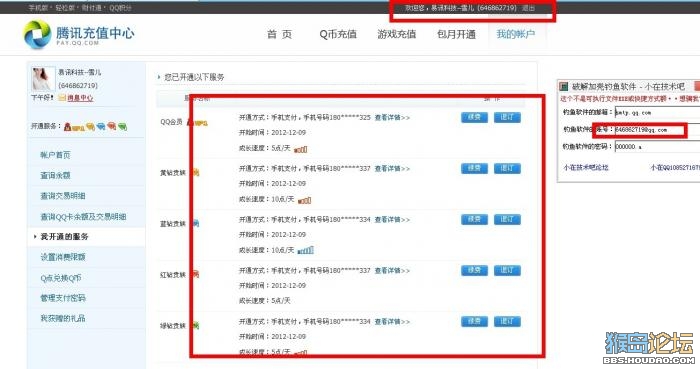Click 退订 button for 黄钻贵族
This screenshot has height=369, width=700.
(x=507, y=168)
